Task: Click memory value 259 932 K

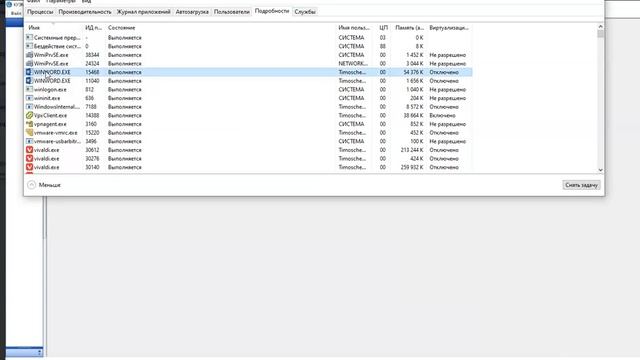Action: click(x=412, y=167)
